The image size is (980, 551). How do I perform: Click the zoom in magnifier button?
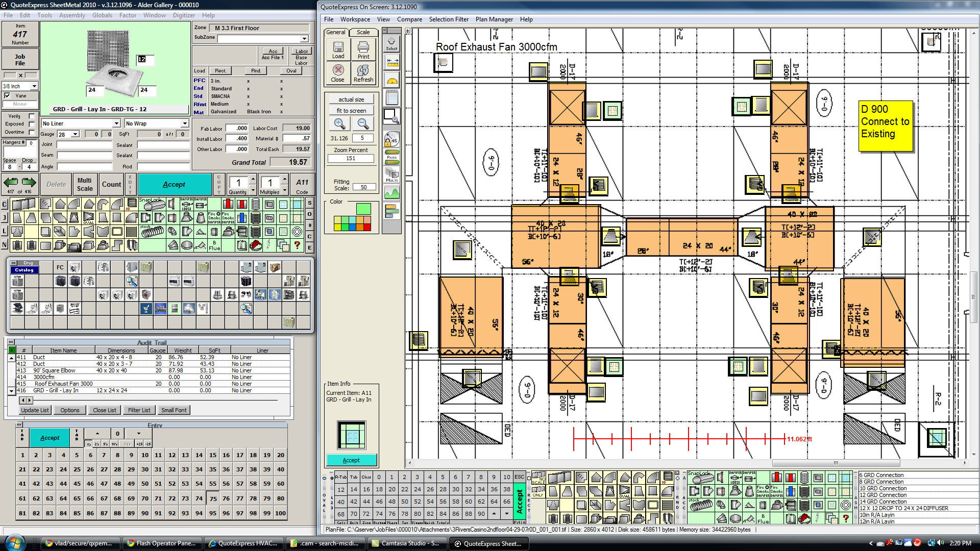339,123
